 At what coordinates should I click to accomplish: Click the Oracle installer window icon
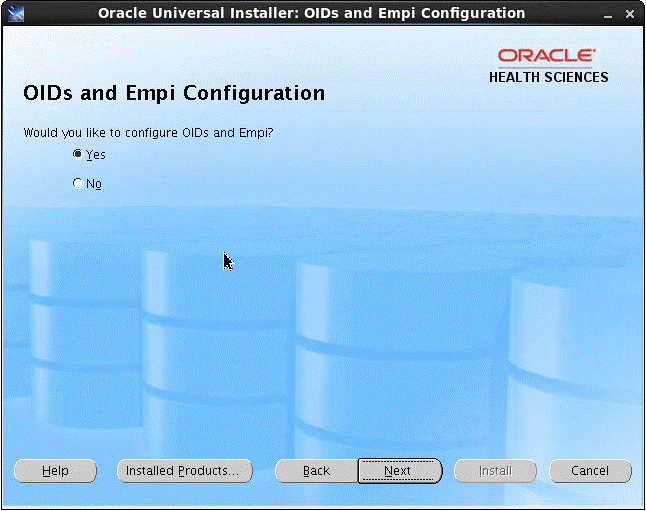pos(16,13)
